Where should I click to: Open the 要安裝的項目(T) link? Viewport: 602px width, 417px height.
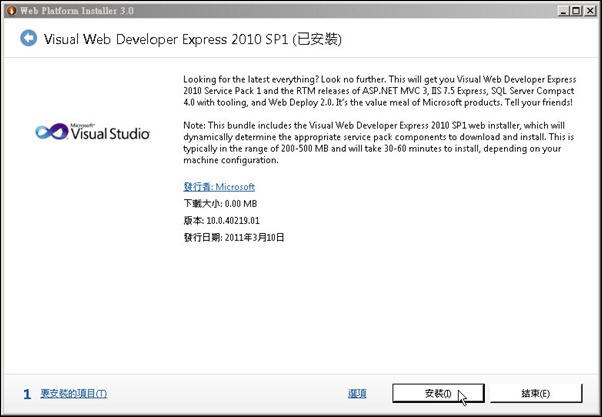tap(73, 394)
